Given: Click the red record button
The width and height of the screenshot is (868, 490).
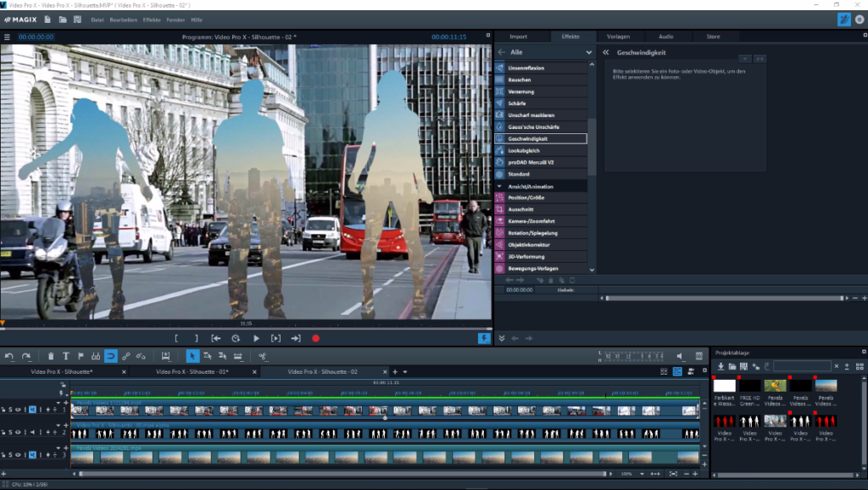Looking at the screenshot, I should click(315, 338).
